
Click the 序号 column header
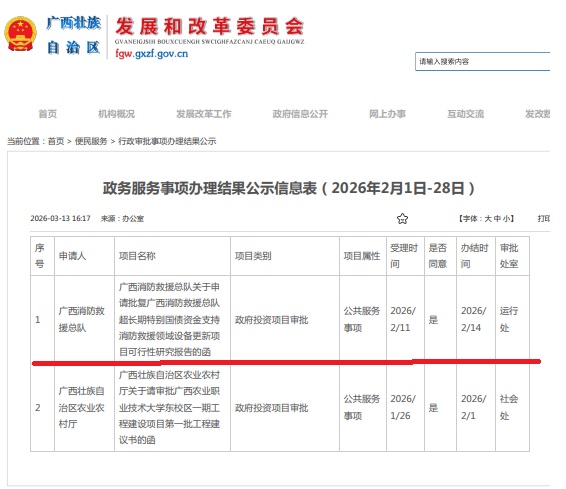pyautogui.click(x=43, y=256)
